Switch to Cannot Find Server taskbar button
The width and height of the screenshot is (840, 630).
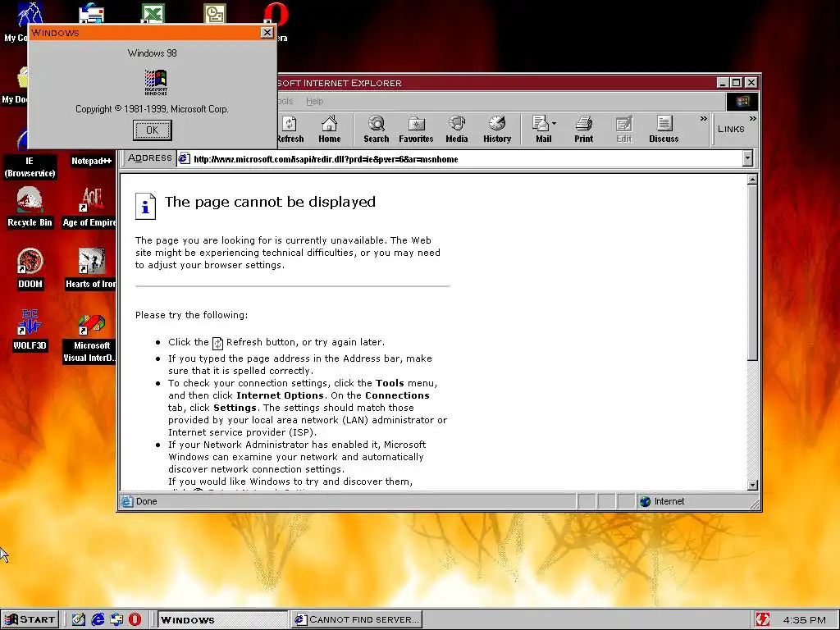pos(357,619)
